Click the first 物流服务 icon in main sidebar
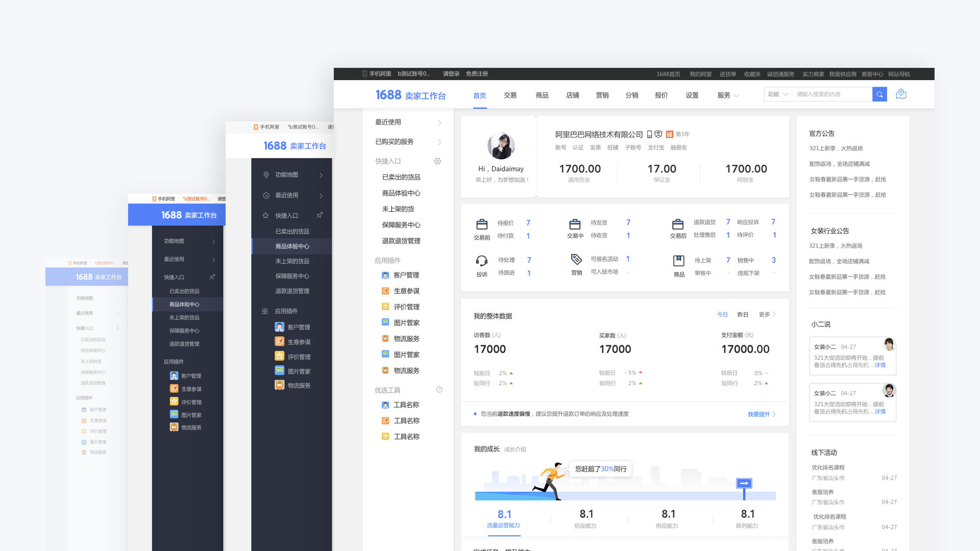 tap(385, 339)
